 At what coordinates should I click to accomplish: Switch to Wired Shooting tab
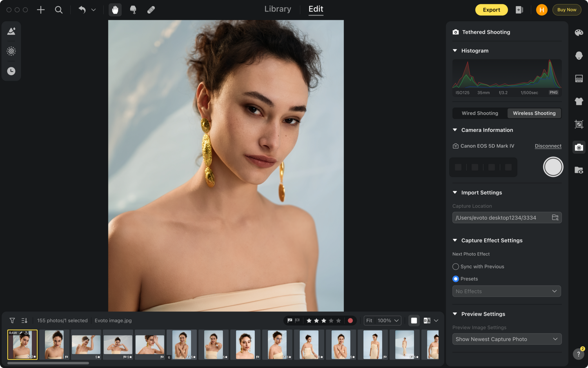point(480,113)
